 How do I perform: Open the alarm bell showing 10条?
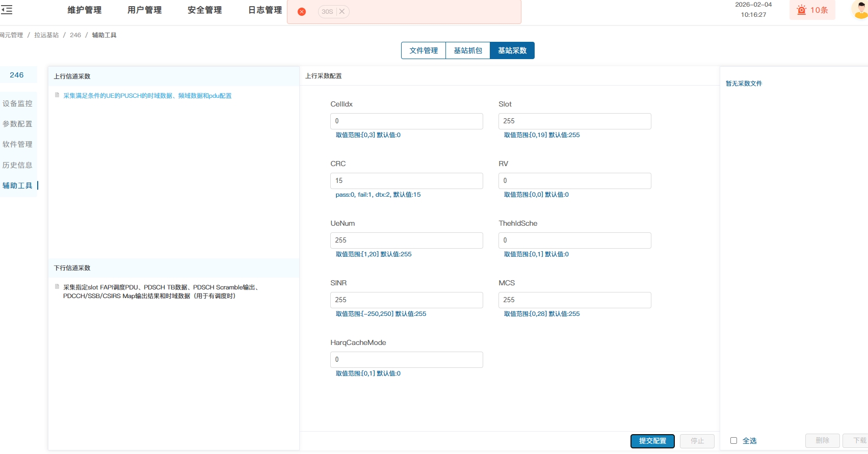coord(812,10)
